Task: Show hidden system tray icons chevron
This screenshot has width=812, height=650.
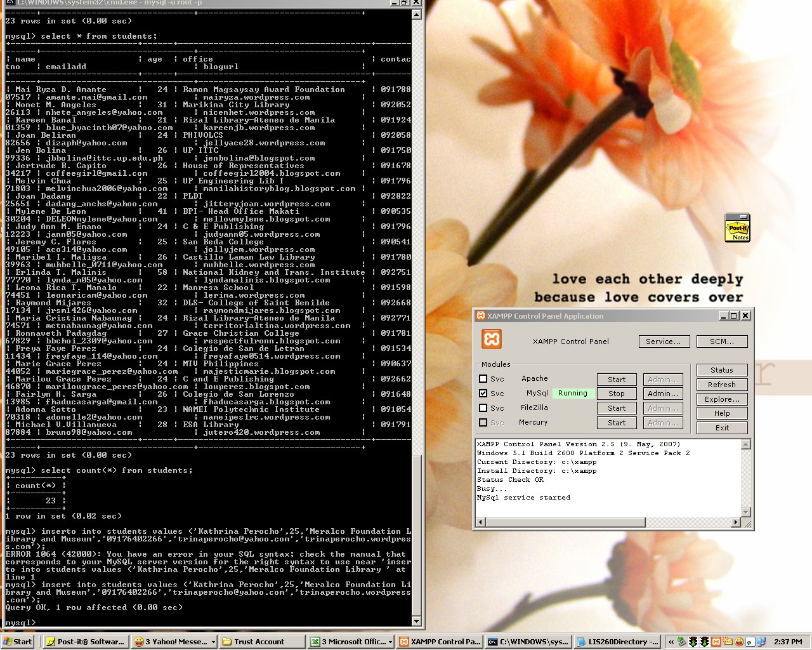Action: pos(671,642)
